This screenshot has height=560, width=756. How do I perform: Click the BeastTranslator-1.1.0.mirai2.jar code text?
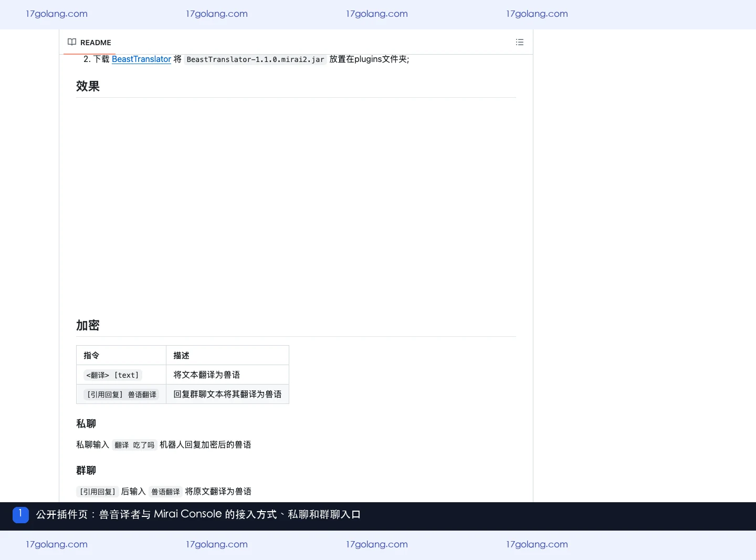[x=255, y=59]
